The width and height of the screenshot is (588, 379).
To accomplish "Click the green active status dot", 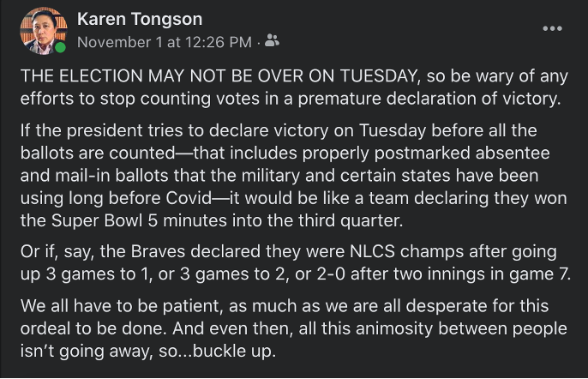I will (60, 48).
